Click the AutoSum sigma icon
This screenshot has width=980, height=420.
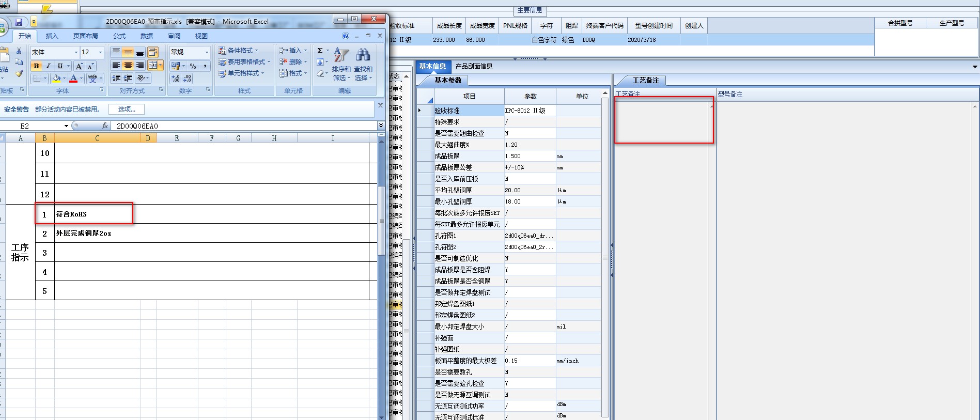[320, 51]
